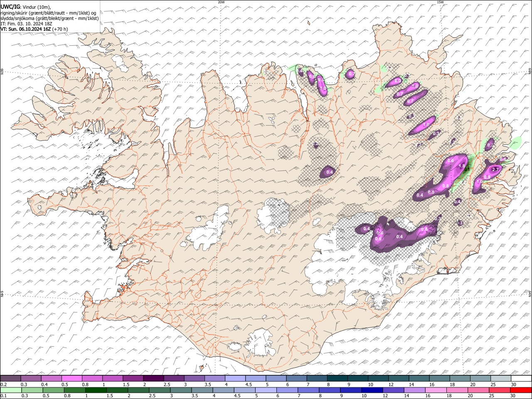Click the 'slydda/snjókoma' legend description line

[50, 18]
